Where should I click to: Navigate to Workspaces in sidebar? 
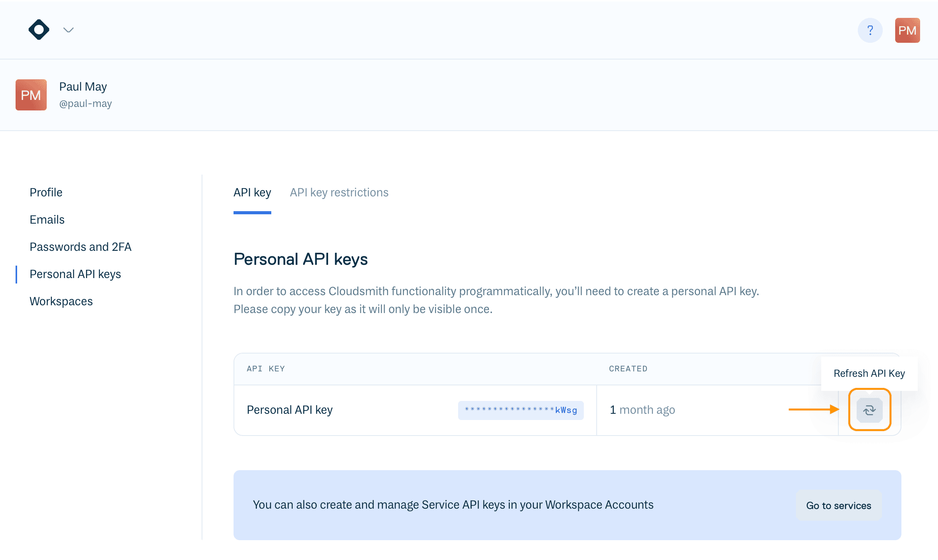tap(61, 301)
